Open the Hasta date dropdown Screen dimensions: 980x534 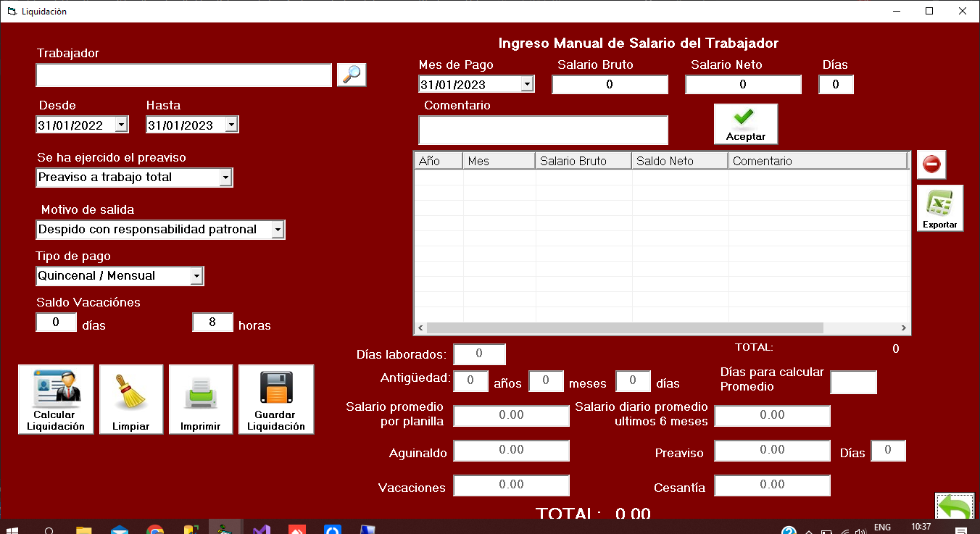[x=231, y=125]
